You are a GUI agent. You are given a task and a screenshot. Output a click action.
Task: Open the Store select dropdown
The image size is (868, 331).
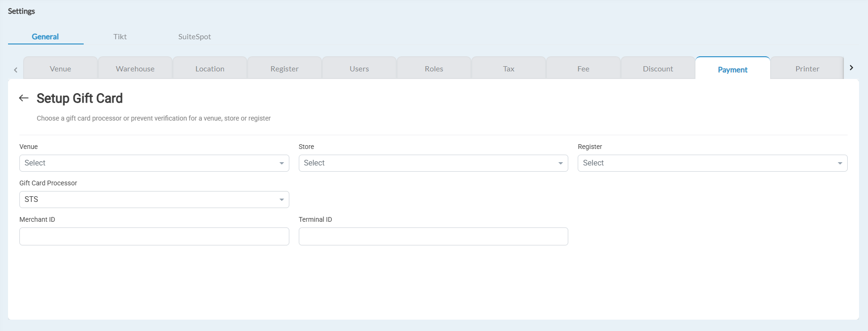coord(433,163)
